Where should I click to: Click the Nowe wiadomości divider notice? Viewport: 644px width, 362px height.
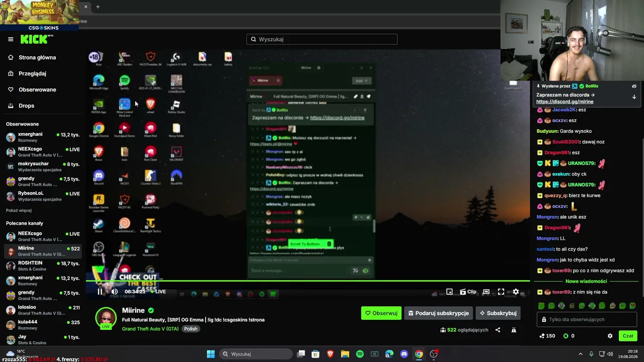[586, 282]
